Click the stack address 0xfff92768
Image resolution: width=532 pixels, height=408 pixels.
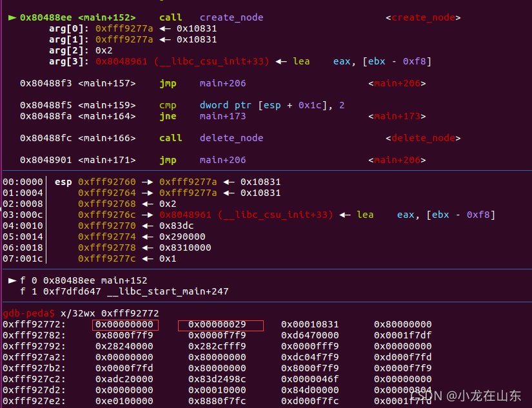click(x=107, y=204)
